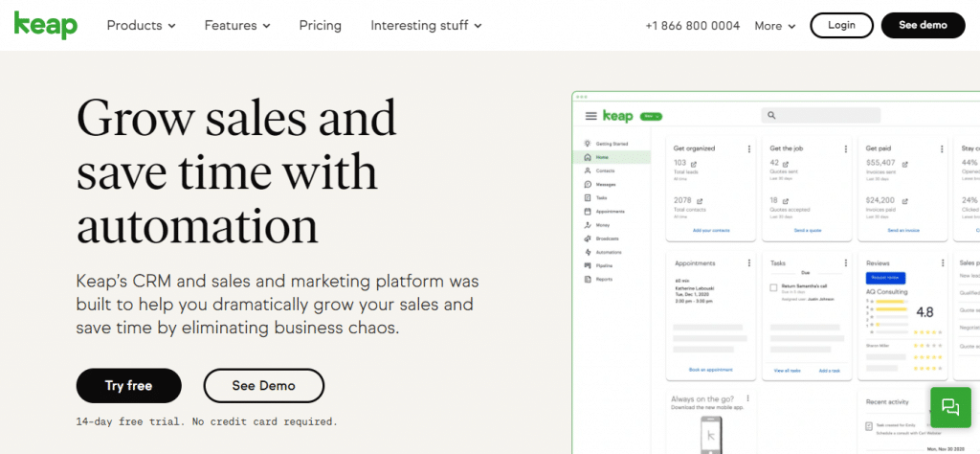The height and width of the screenshot is (454, 980).
Task: Select Pipeline label in the dashboard sidebar
Action: [604, 265]
